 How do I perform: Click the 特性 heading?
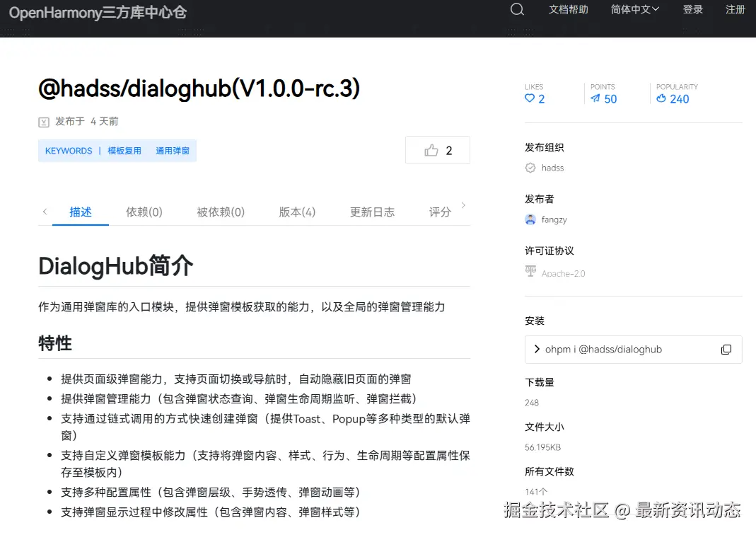(55, 343)
